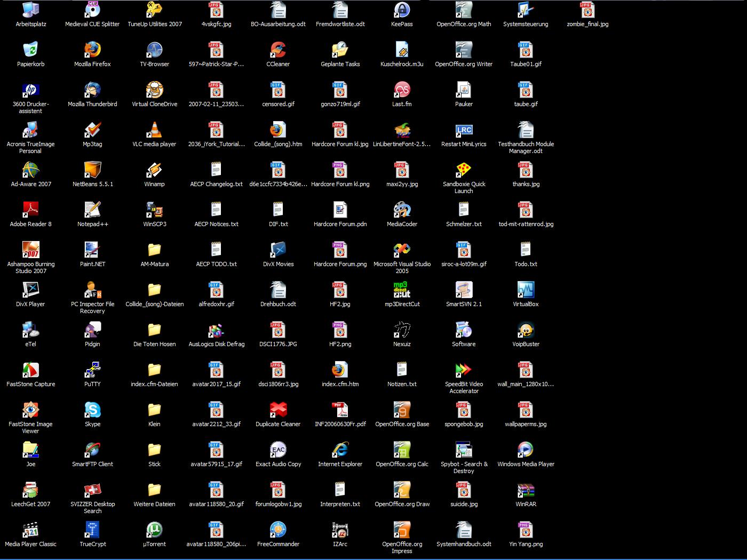Open Microsoft Visual Studio 2005

click(402, 250)
